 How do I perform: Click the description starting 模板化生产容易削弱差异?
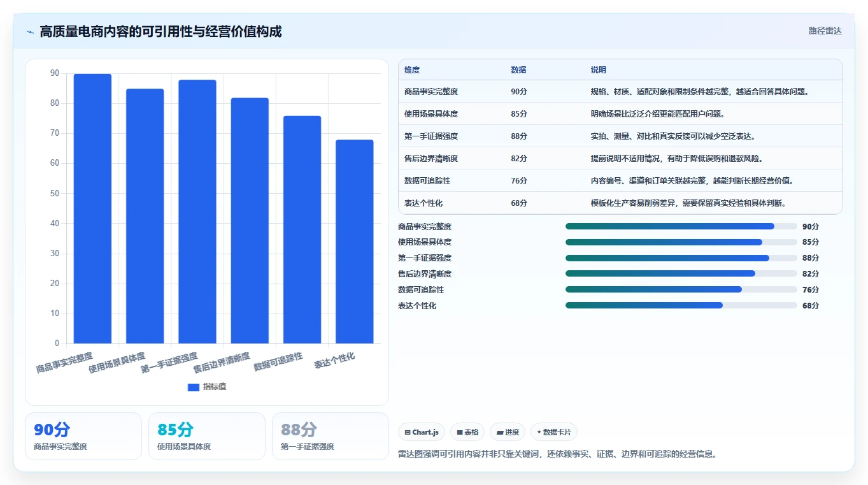point(688,203)
